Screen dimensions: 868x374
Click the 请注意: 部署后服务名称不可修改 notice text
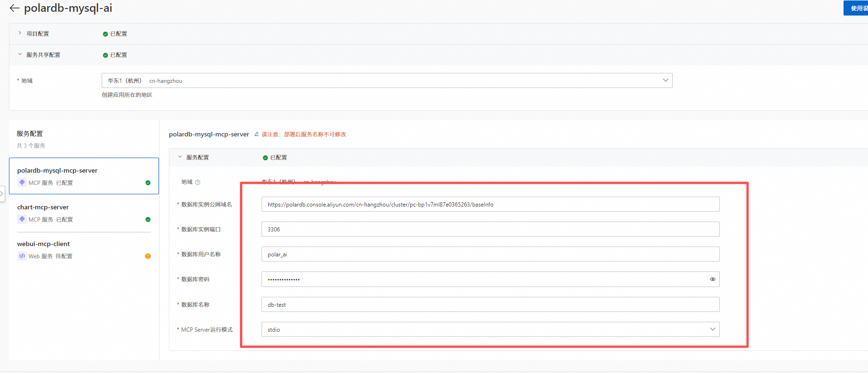pyautogui.click(x=304, y=135)
